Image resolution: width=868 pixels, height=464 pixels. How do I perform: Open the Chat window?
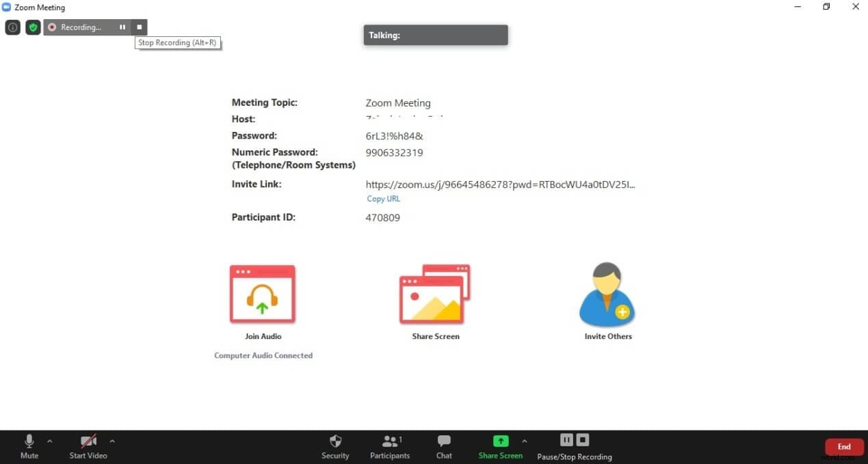[x=444, y=446]
